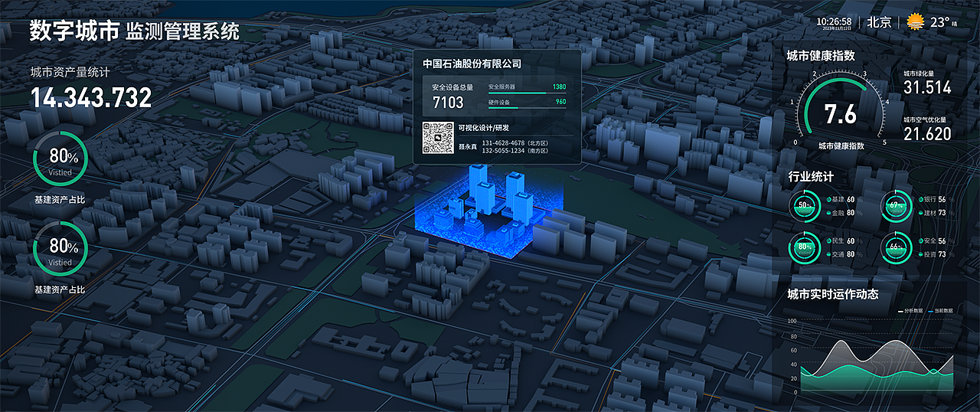This screenshot has width=980, height=412.
Task: Select the 14.343.732 asset total
Action: [x=91, y=98]
